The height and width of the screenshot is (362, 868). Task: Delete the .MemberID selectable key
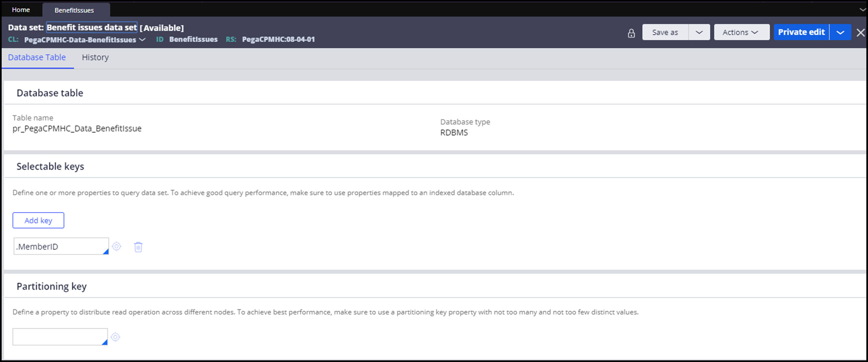(x=138, y=247)
